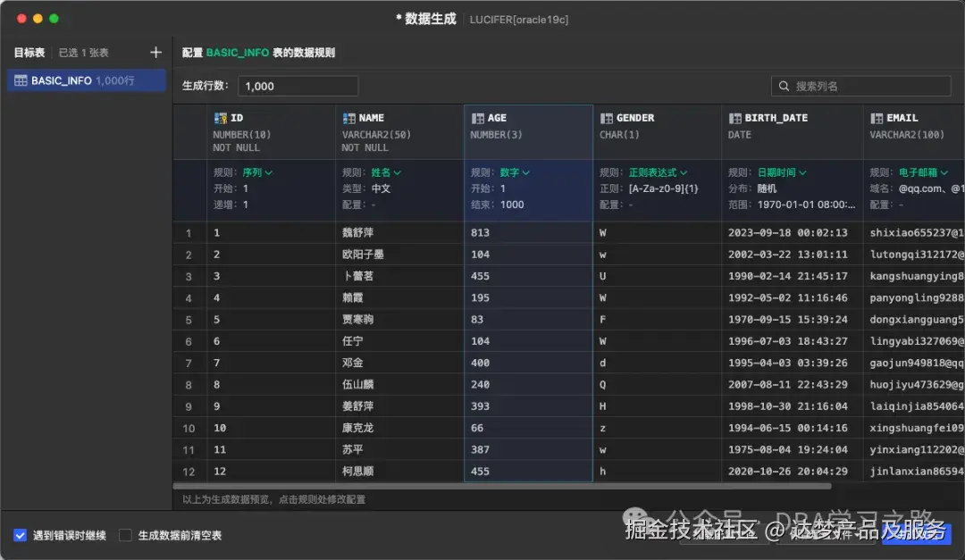Click the key icon on the ID column header
The image size is (965, 560).
[221, 117]
